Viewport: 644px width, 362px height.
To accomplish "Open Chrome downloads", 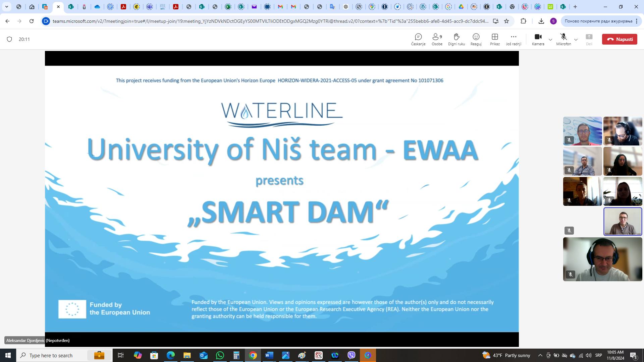I will pyautogui.click(x=541, y=21).
